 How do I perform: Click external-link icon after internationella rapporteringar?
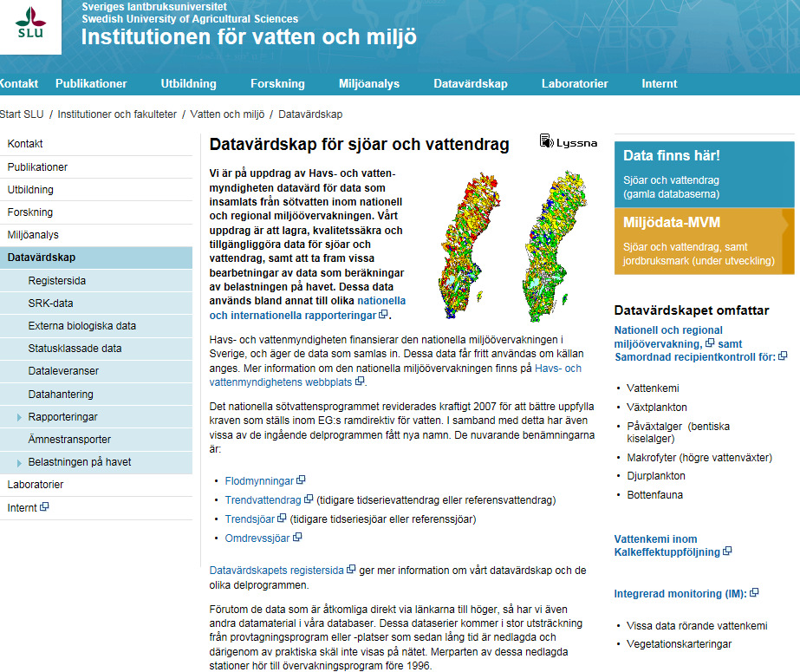(383, 314)
